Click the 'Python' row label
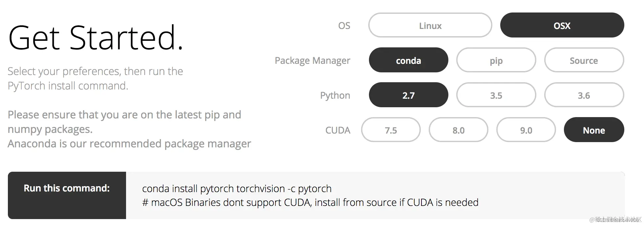The width and height of the screenshot is (644, 225). pyautogui.click(x=335, y=95)
